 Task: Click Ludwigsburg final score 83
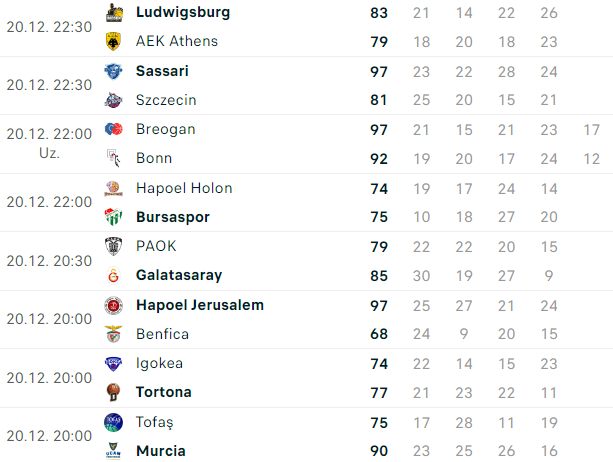379,13
